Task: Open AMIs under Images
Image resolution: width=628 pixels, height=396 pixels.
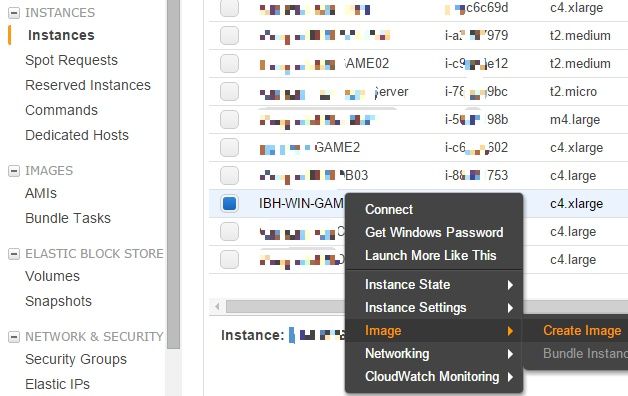Action: [41, 193]
